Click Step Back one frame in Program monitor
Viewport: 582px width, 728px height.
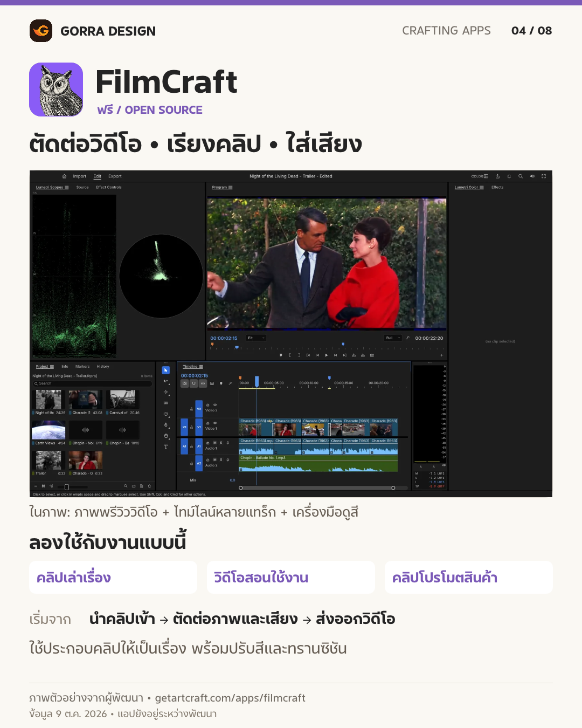click(x=317, y=355)
